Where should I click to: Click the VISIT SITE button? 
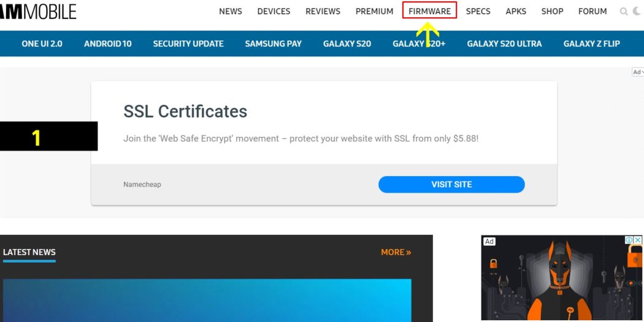tap(451, 185)
